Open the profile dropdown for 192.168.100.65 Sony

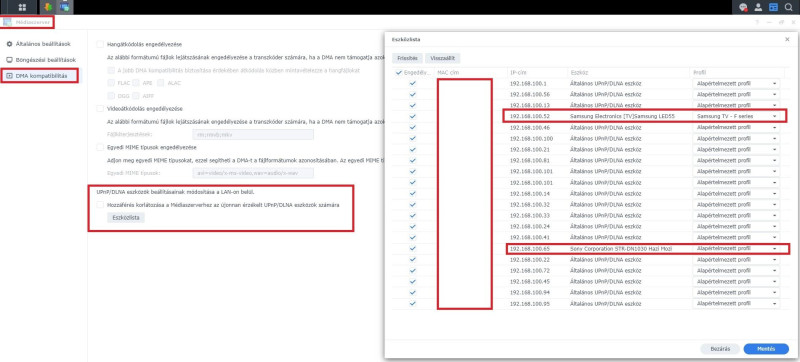pos(736,249)
